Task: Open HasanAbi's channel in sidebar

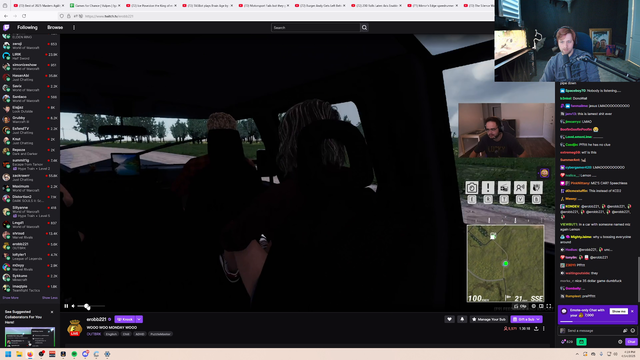Action: 30,77
